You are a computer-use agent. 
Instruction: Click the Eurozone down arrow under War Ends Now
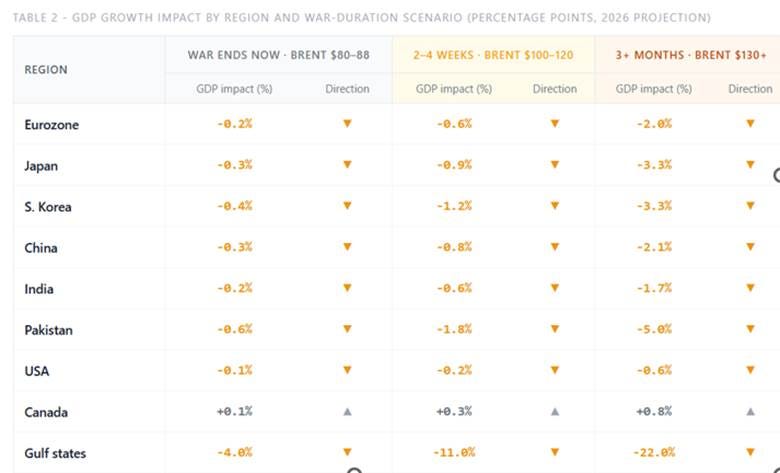[347, 123]
